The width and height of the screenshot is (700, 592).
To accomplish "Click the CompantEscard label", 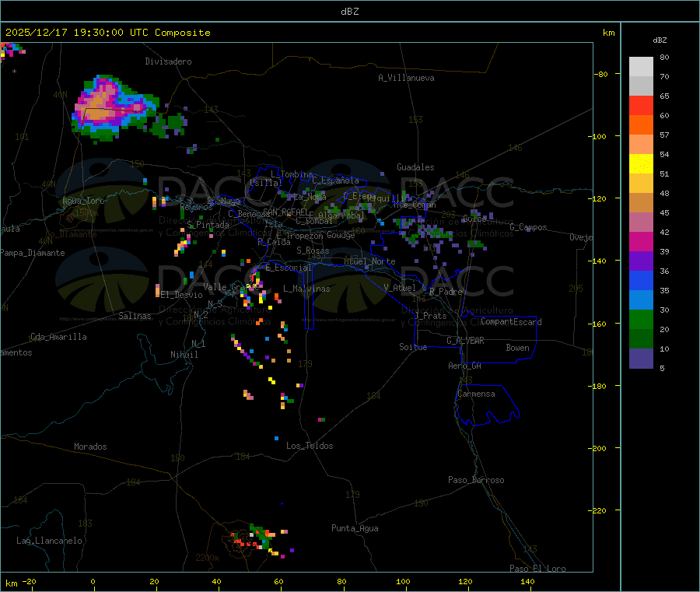I will tap(511, 322).
